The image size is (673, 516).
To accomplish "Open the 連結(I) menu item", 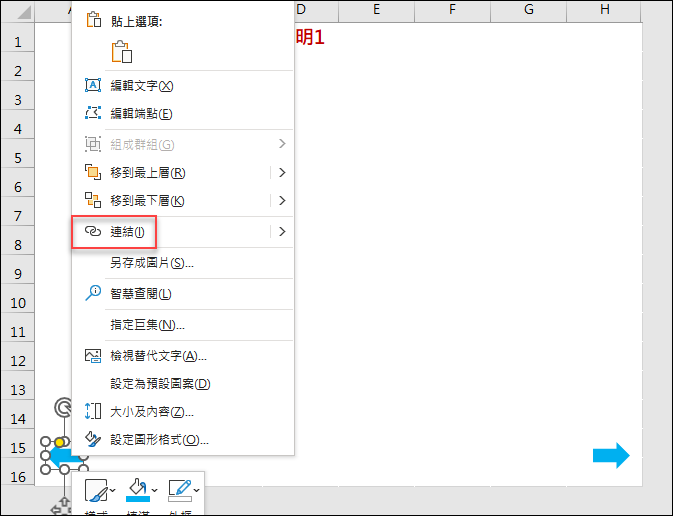I will (x=171, y=232).
